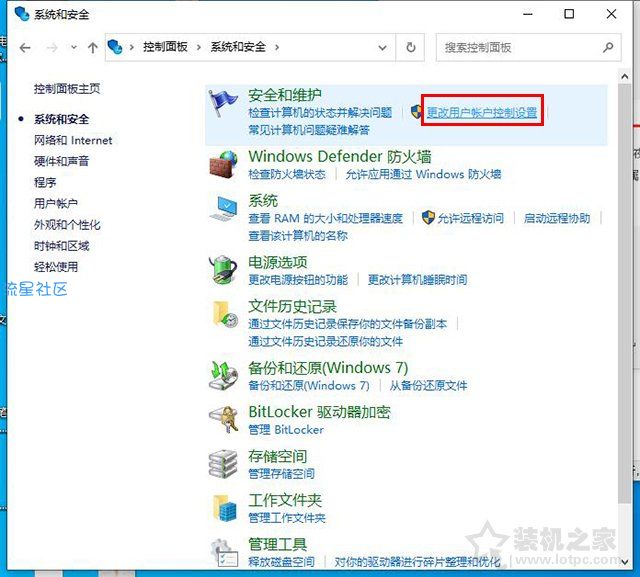Screen dimensions: 640x577
Task: Select 轻松使用 in the sidebar
Action: (56, 267)
